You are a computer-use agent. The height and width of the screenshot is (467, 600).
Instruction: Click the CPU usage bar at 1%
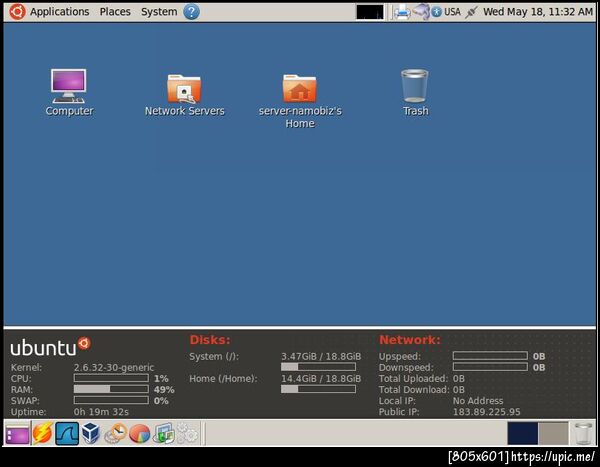111,378
